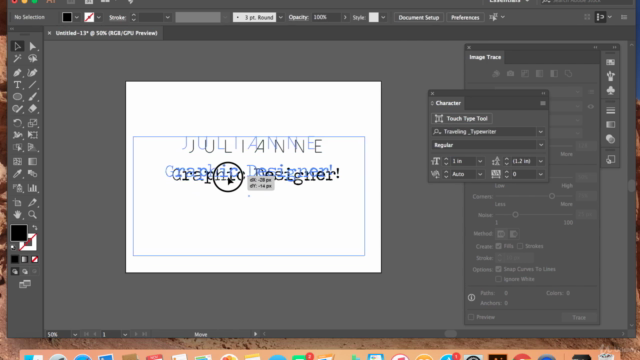Adjust the Noise slider handle
Viewport: 640px width, 360px height.
[515, 215]
